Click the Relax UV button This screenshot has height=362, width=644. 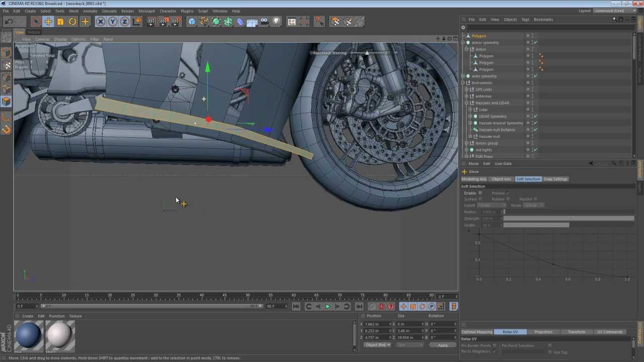coord(510,332)
